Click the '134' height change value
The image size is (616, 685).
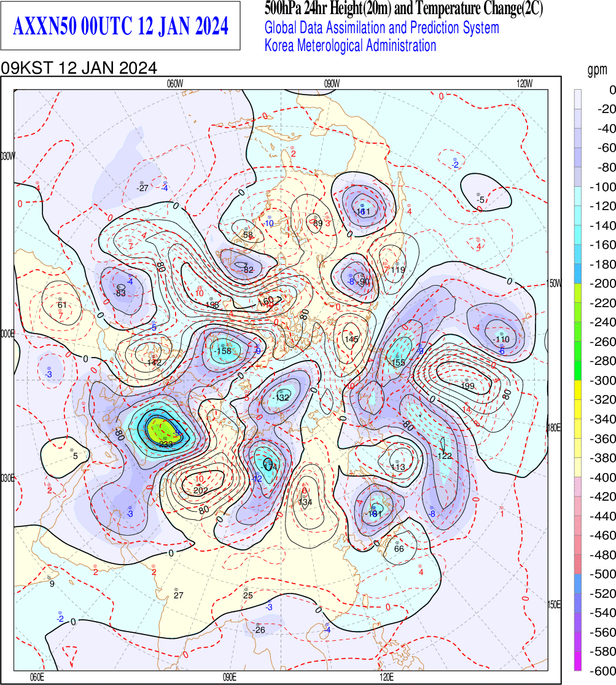(305, 502)
